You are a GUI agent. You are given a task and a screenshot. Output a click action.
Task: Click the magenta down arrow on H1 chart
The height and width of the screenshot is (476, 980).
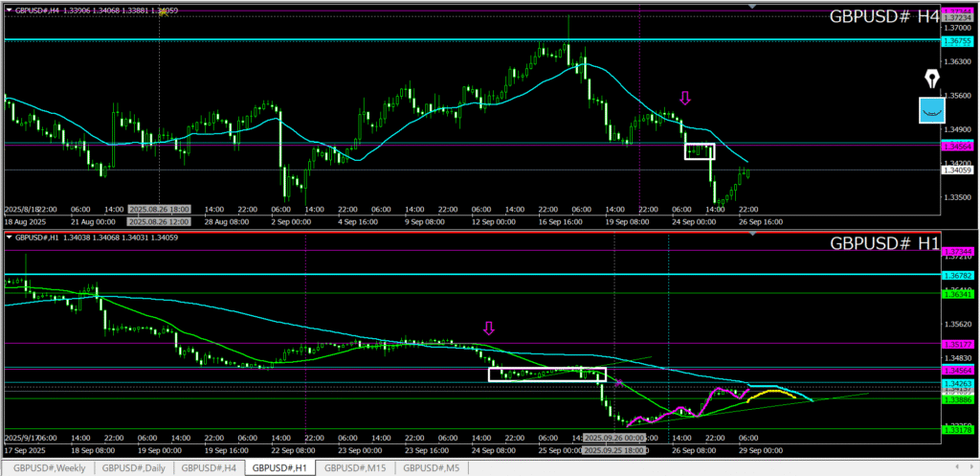(489, 329)
